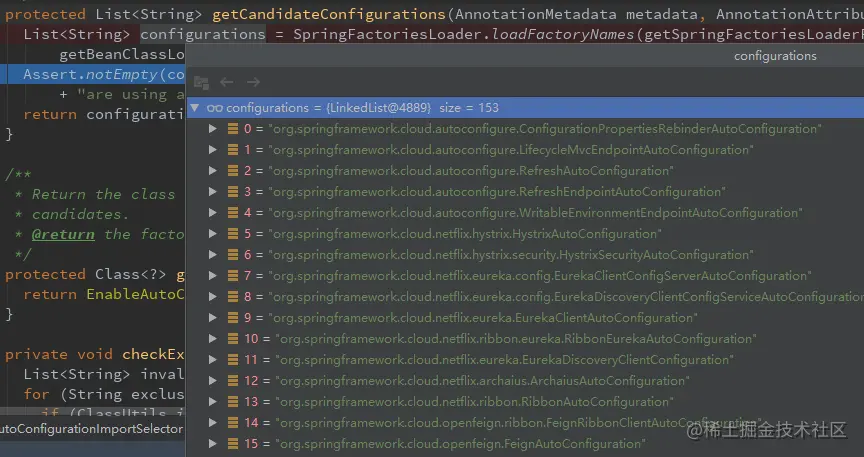The width and height of the screenshot is (864, 457).
Task: Click the field icon for entry 8
Action: coord(233,297)
